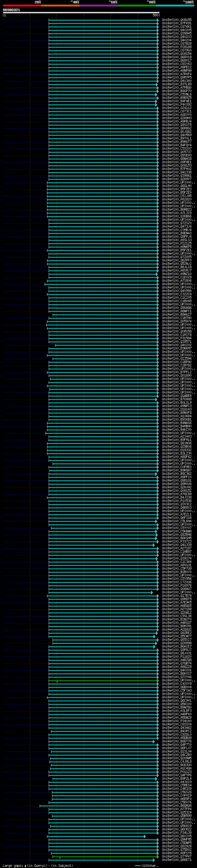
Task: Select hit label UniRef100_A7TFP4
Action: pos(176,809)
